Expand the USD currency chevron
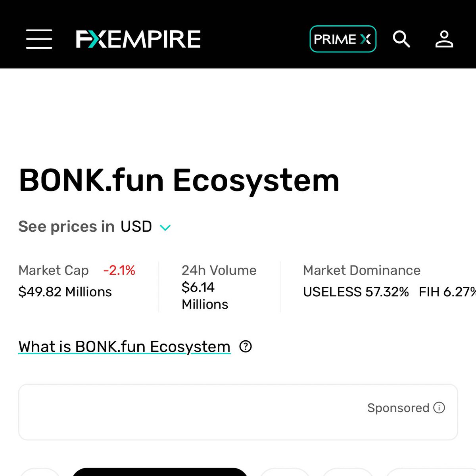The height and width of the screenshot is (476, 476). pos(165,228)
